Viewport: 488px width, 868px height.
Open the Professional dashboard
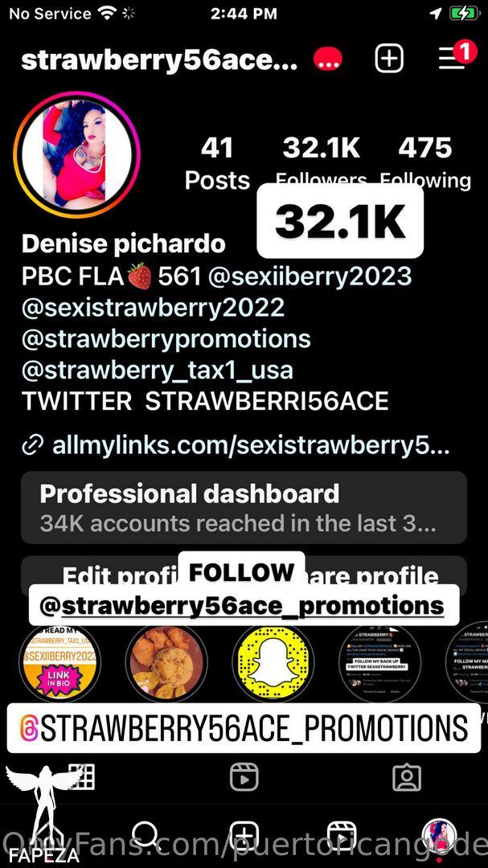pyautogui.click(x=244, y=507)
